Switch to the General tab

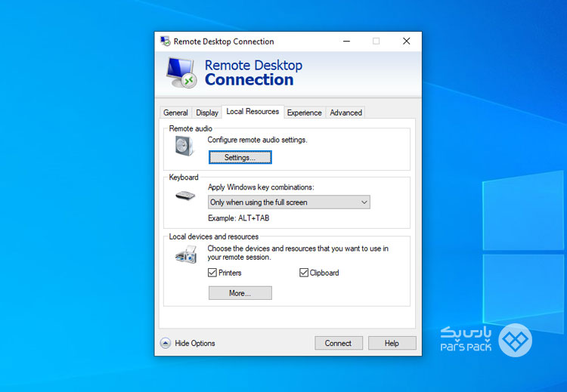click(x=175, y=113)
